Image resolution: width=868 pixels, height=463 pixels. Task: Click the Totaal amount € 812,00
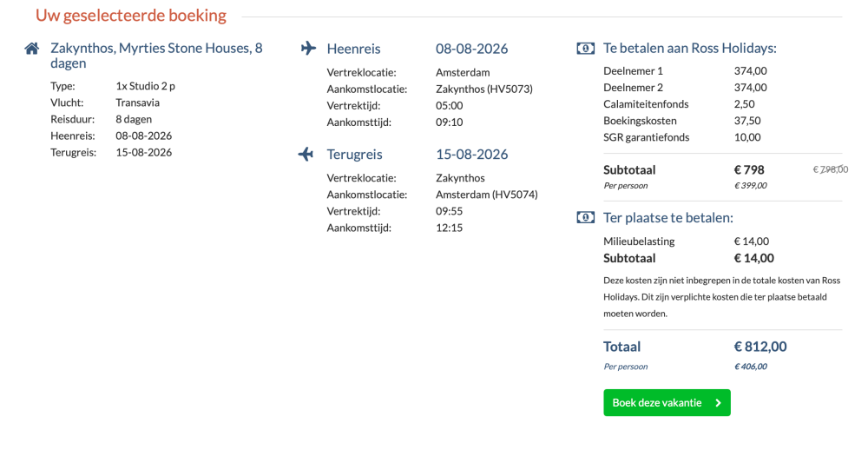pos(760,347)
